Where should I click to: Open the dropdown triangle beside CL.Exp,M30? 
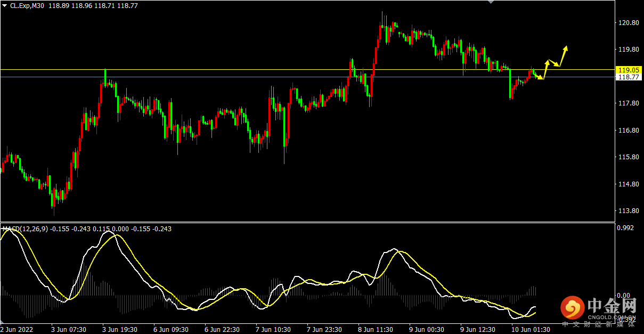point(5,5)
